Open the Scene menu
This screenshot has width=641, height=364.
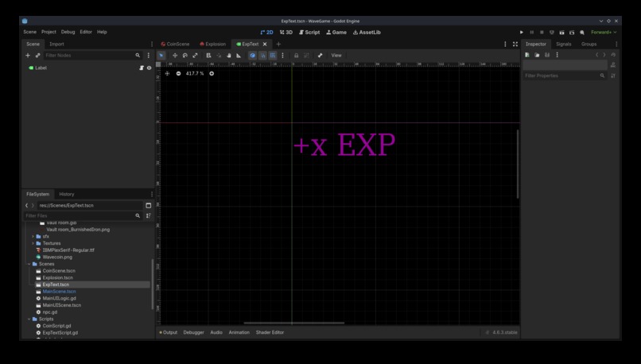pyautogui.click(x=30, y=32)
